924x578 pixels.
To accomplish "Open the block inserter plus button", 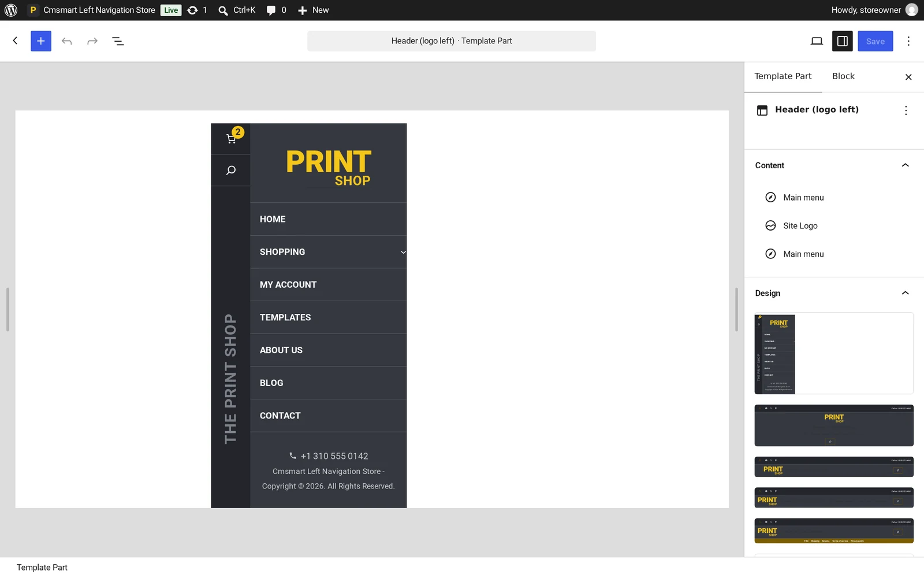I will tap(41, 41).
